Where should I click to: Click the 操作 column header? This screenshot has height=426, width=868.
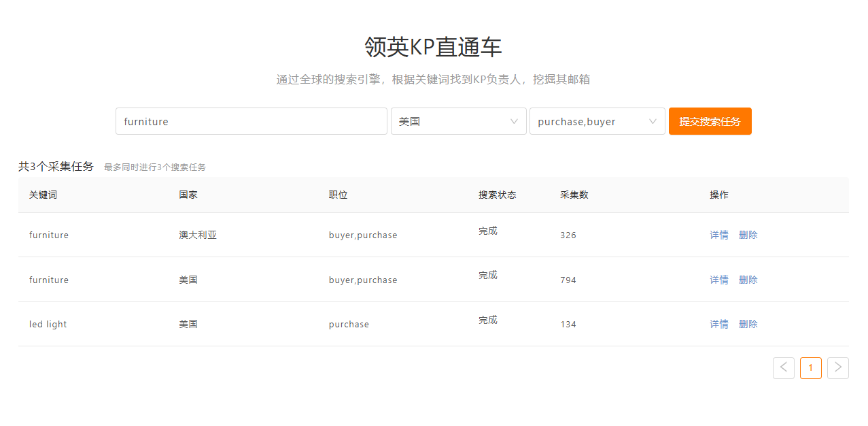click(x=719, y=195)
